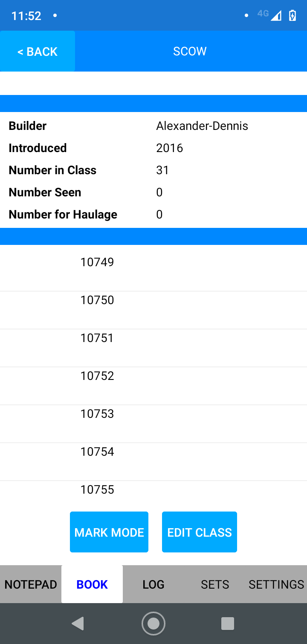Tap the Introduced year 2016
Screen dimensions: 307x644
click(x=169, y=148)
